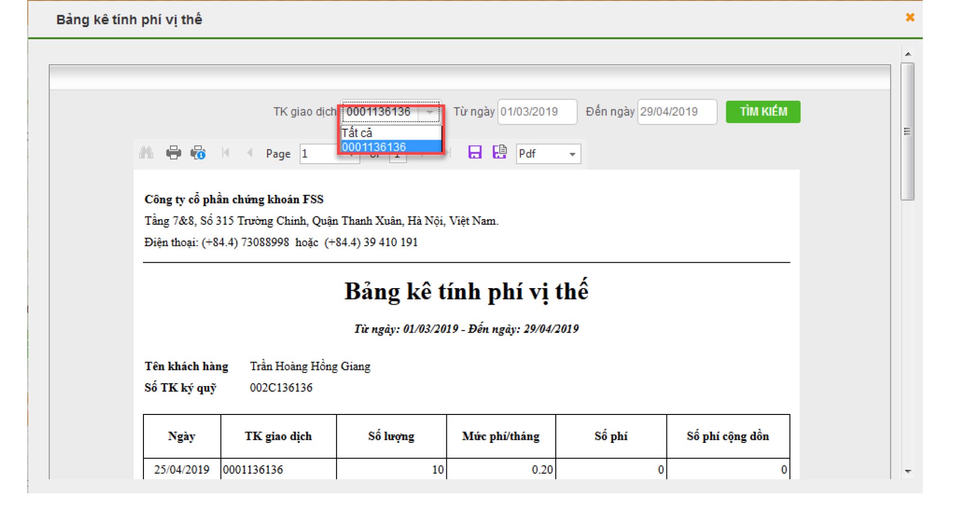Select account 0001136136 in dropdown list
The image size is (980, 528).
391,147
